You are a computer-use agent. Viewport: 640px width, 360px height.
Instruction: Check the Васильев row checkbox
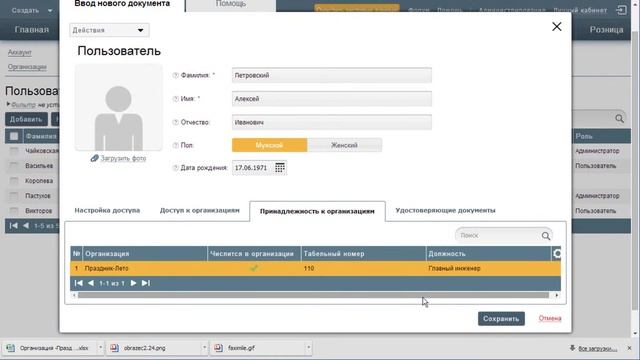14,166
